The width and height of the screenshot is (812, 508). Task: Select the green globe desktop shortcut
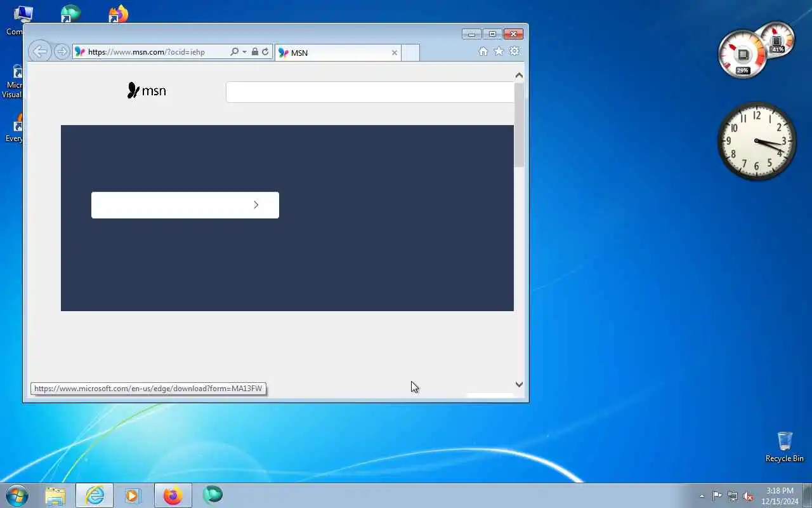pos(70,14)
